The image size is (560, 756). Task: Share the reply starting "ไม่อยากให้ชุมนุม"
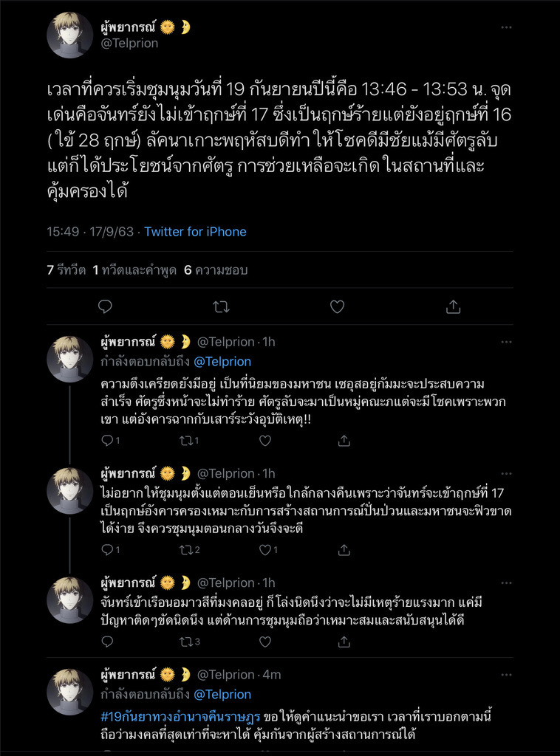(344, 549)
